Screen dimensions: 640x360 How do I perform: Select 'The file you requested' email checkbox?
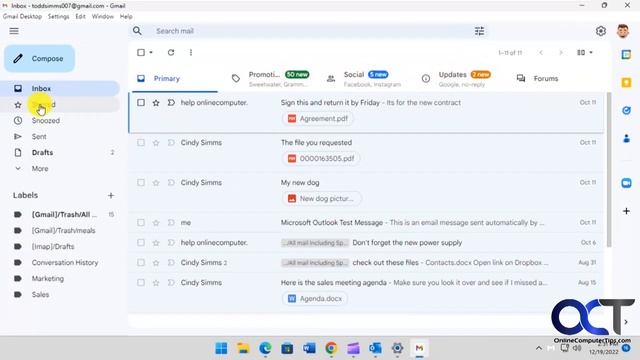[141, 142]
